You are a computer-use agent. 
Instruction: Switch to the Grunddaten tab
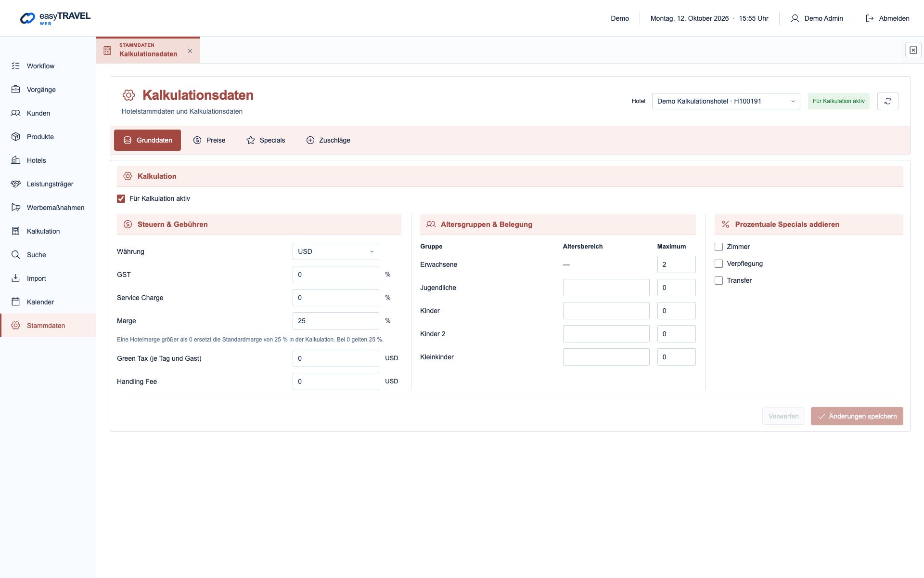tap(147, 140)
